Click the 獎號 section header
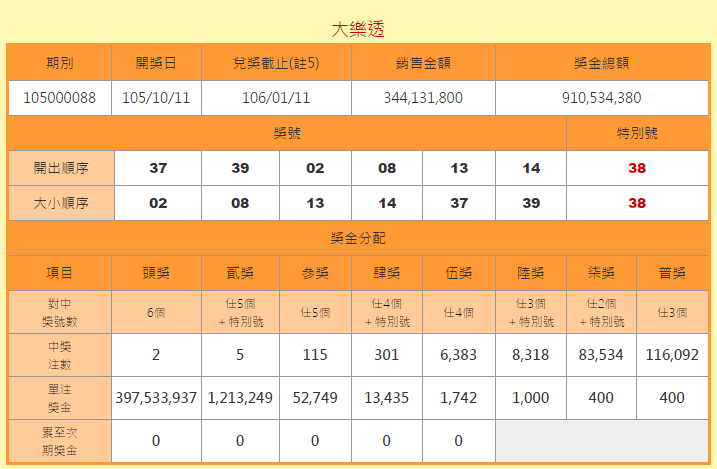Screen dimensions: 717x469 pos(287,133)
